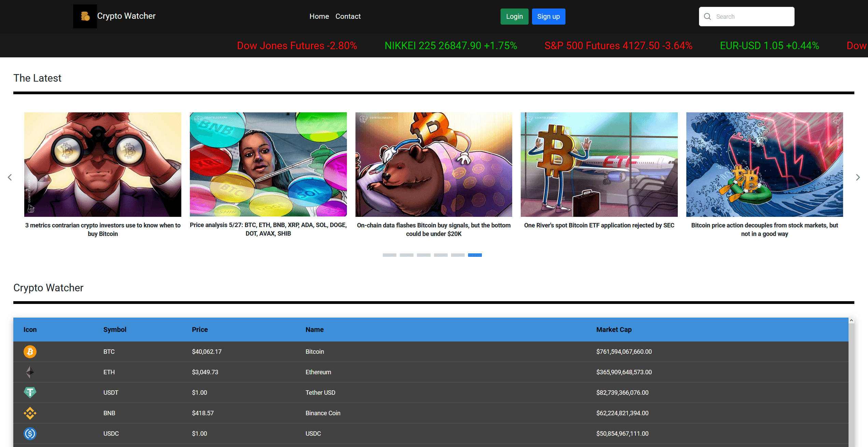
Task: Click the right carousel arrow
Action: click(x=858, y=177)
